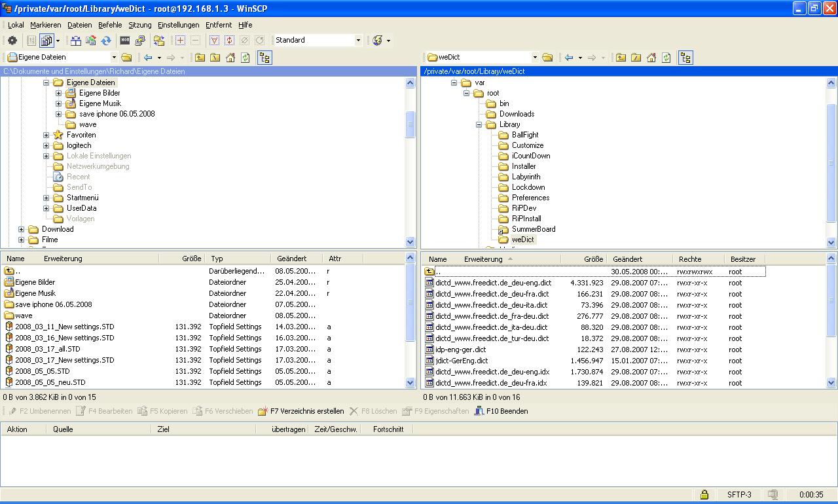The image size is (838, 504).
Task: Click the select files plus icon
Action: coord(180,41)
